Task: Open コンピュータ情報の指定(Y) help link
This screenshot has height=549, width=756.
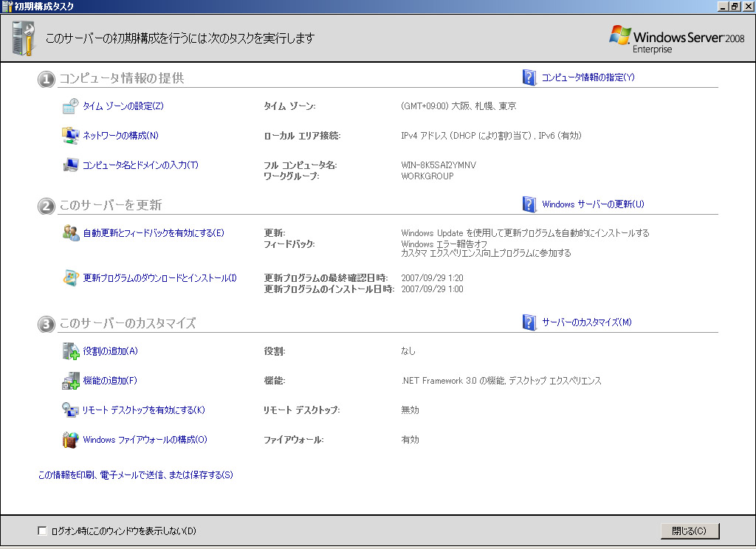Action: click(x=588, y=77)
